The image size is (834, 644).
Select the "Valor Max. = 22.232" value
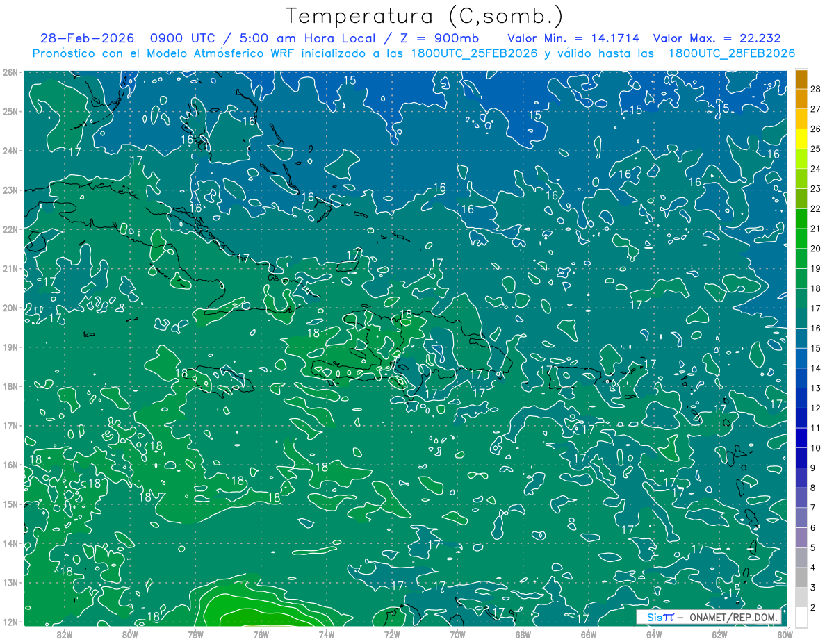tap(717, 38)
